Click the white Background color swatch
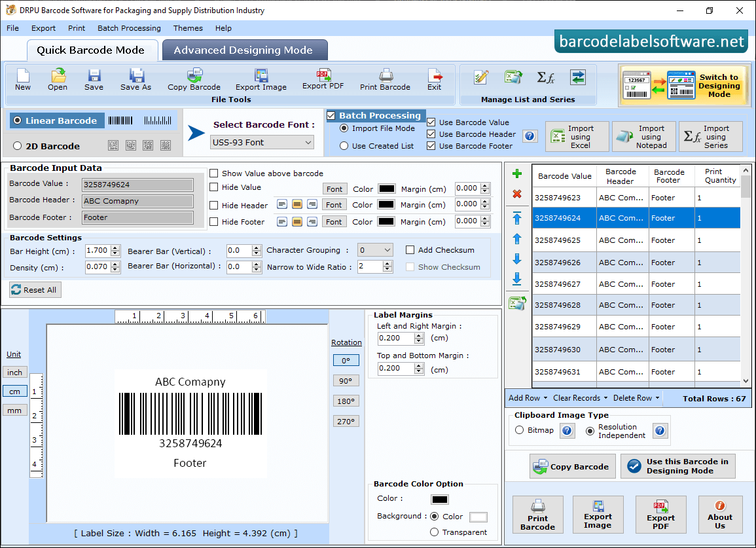This screenshot has height=548, width=756. (x=478, y=517)
